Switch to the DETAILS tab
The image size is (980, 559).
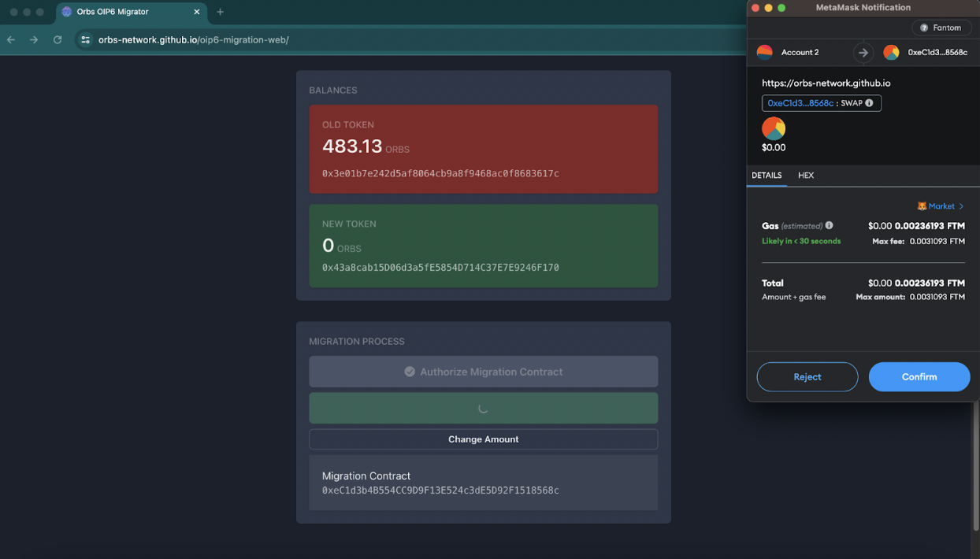pos(767,176)
